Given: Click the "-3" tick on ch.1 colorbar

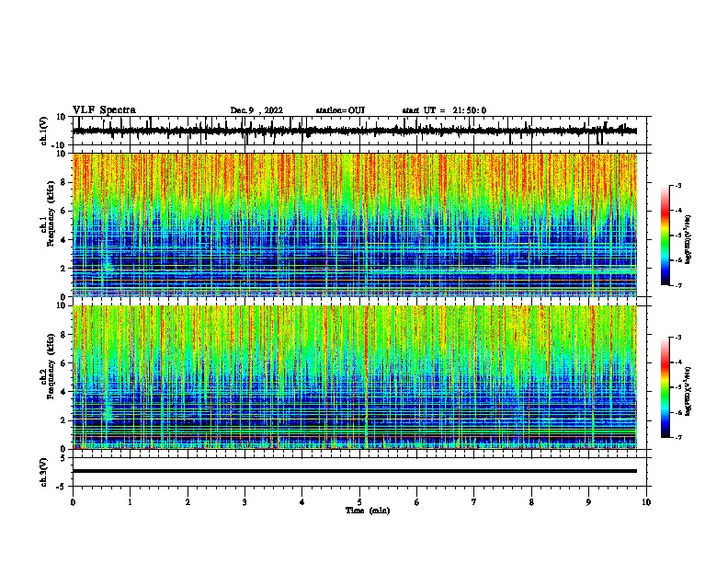Looking at the screenshot, I should pyautogui.click(x=677, y=185).
